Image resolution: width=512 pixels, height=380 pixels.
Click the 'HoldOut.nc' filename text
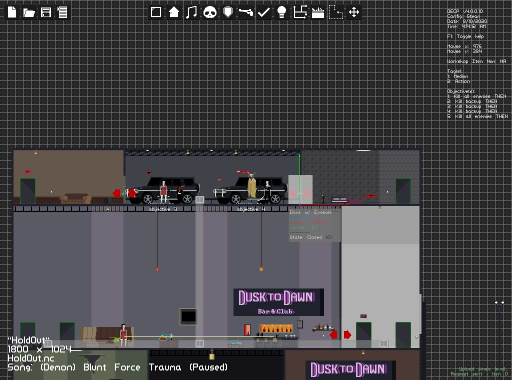click(31, 358)
